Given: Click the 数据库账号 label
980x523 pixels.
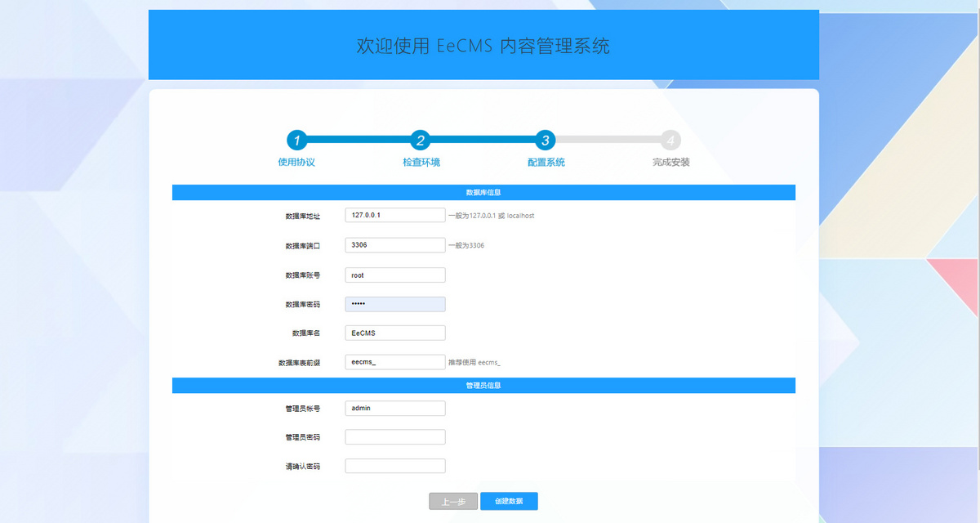Looking at the screenshot, I should point(302,275).
